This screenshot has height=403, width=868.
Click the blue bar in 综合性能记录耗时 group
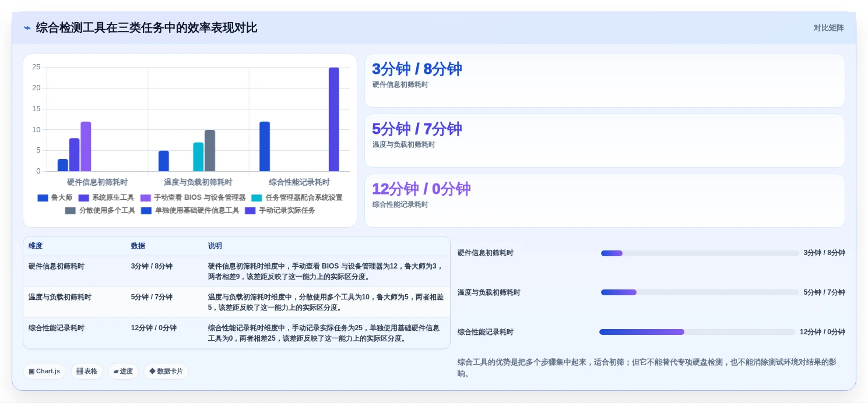tap(265, 146)
